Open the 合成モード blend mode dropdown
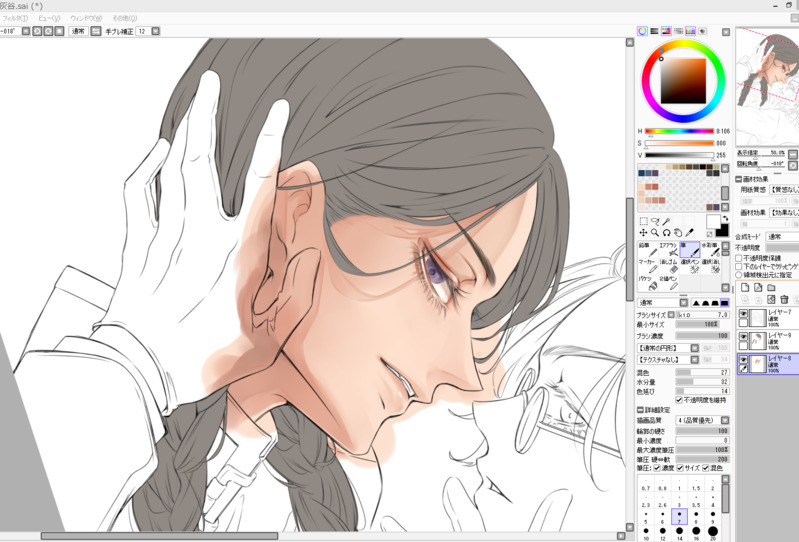This screenshot has height=542, width=799. click(782, 237)
